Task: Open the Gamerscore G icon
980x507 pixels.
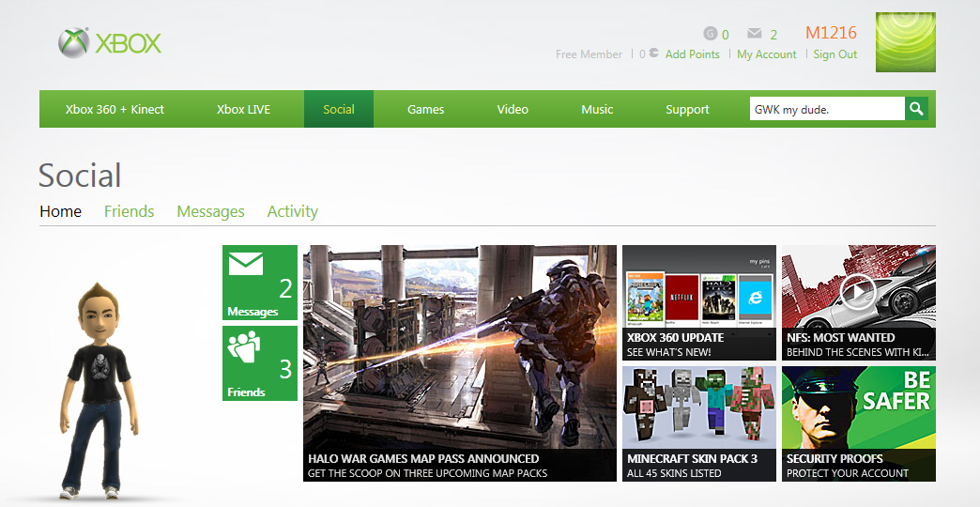Action: tap(710, 33)
